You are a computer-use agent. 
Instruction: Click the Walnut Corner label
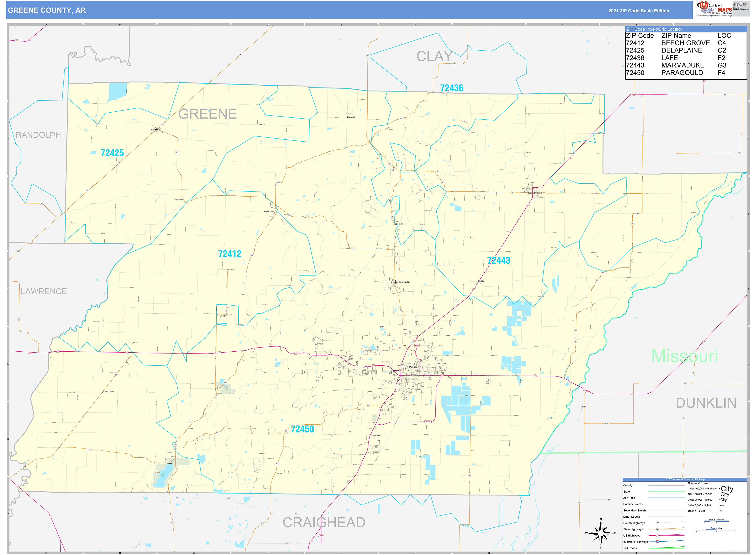(108, 391)
